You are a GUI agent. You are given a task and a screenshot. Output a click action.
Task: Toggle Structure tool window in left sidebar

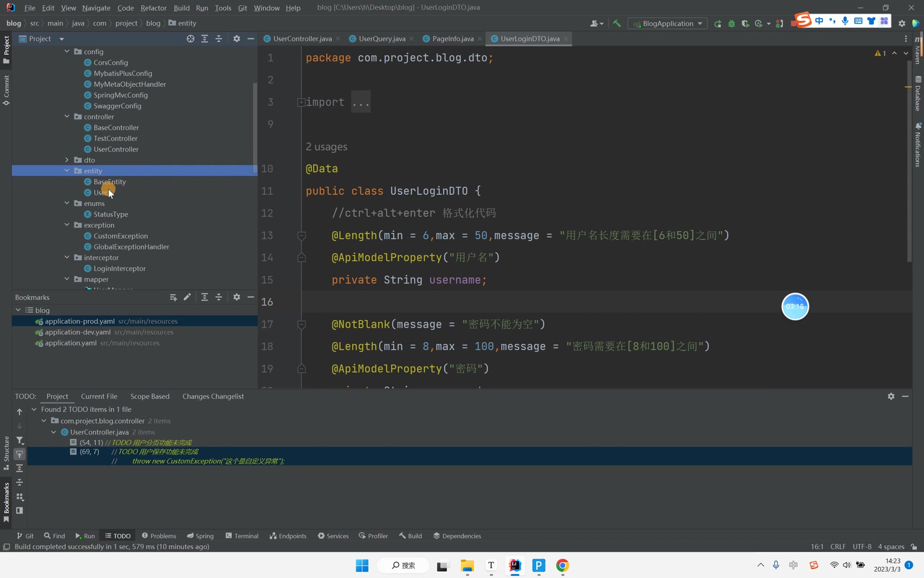[x=6, y=453]
